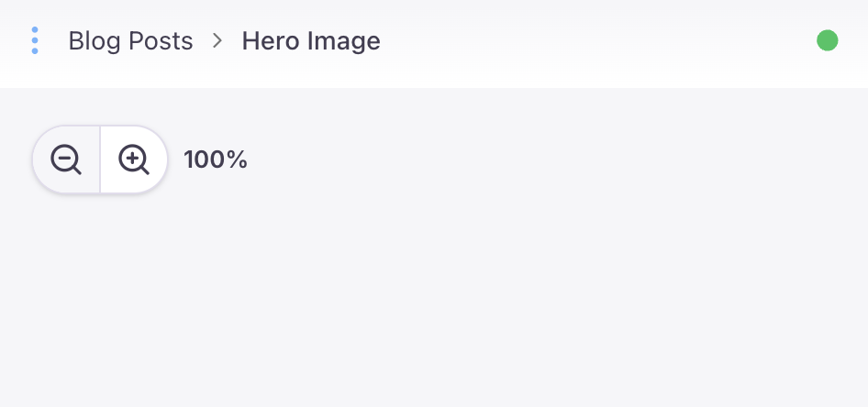Image resolution: width=868 pixels, height=407 pixels.
Task: Navigate to the Blog Posts collection
Action: [x=130, y=41]
